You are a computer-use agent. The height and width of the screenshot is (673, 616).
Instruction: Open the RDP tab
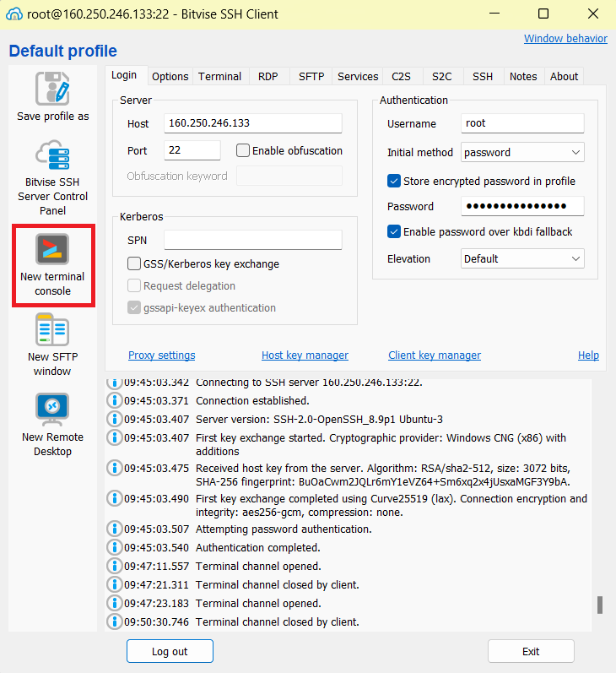point(268,76)
